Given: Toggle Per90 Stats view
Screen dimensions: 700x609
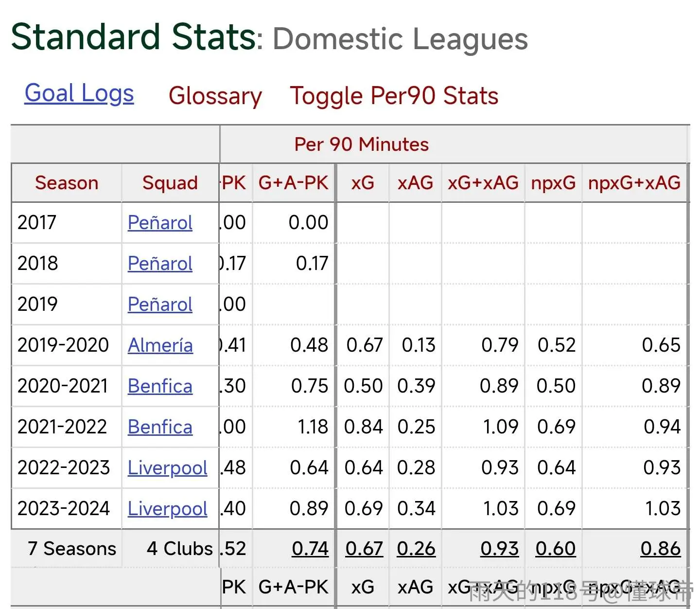Looking at the screenshot, I should (394, 95).
